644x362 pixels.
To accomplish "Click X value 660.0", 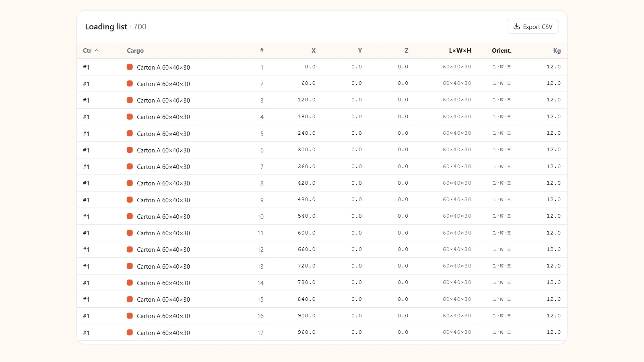I will 307,249.
